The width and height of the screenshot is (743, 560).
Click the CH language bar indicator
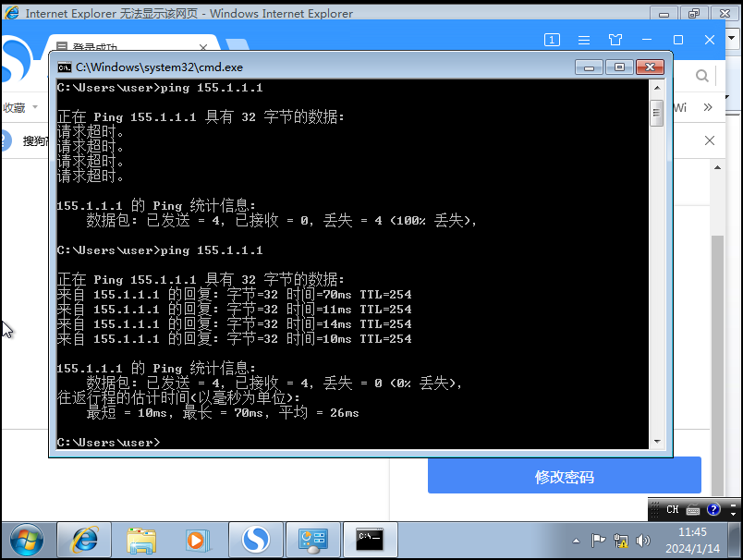tap(673, 510)
